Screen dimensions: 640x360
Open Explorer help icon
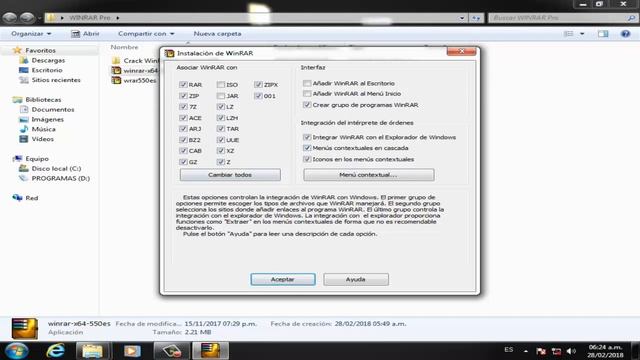click(625, 33)
